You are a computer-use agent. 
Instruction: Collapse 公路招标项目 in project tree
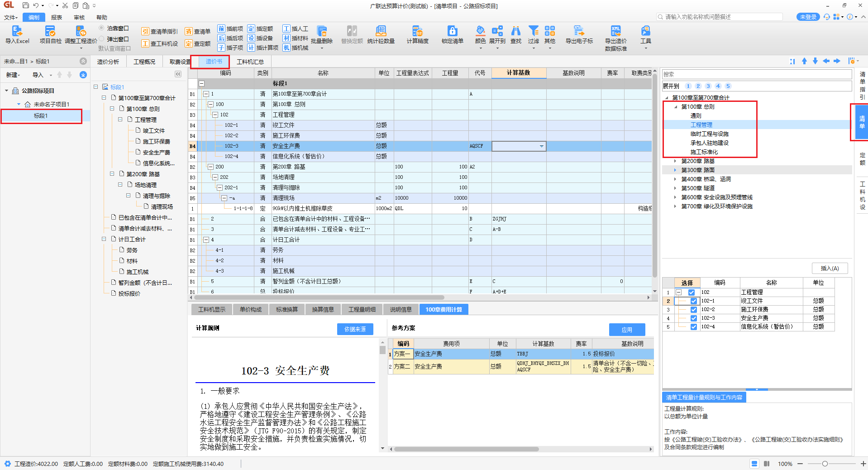point(7,91)
